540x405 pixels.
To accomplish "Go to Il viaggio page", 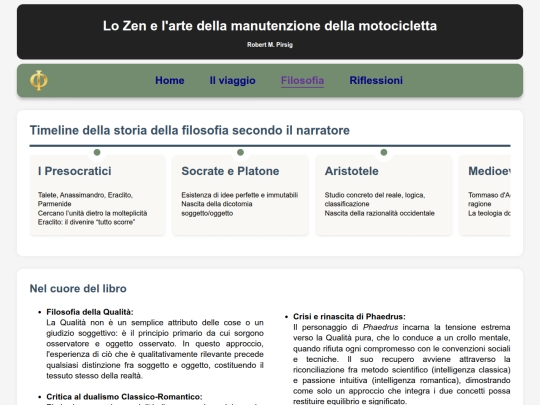I will tap(232, 80).
